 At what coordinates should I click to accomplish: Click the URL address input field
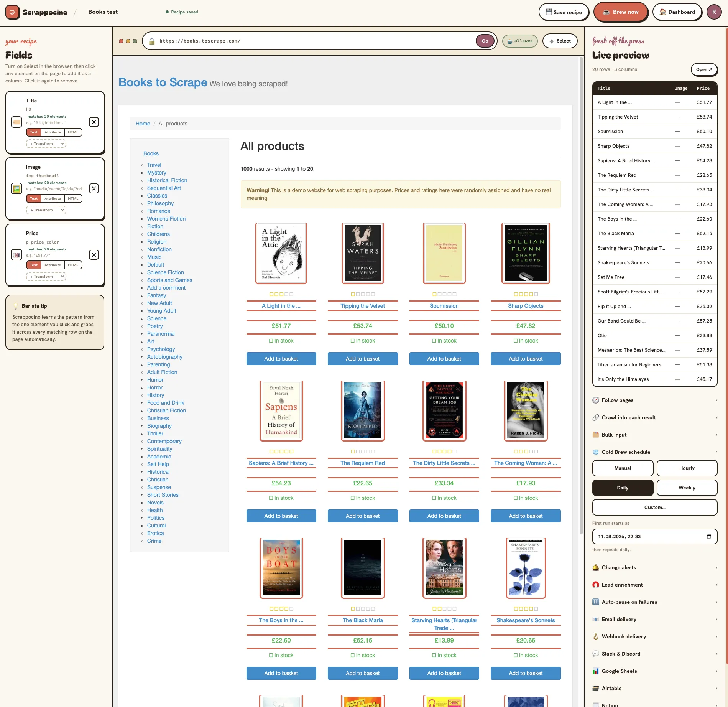point(314,41)
